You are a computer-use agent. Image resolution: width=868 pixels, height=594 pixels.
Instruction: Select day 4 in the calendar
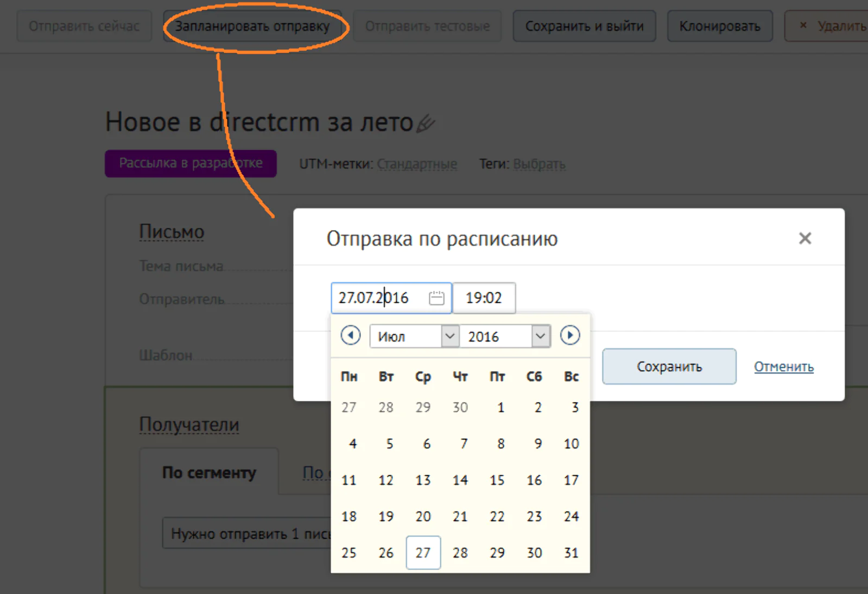(352, 444)
